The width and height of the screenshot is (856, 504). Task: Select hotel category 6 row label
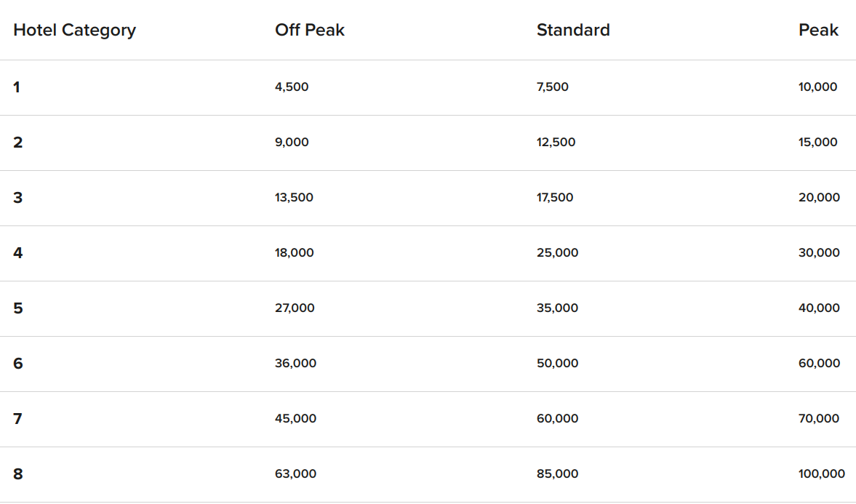[x=17, y=364]
